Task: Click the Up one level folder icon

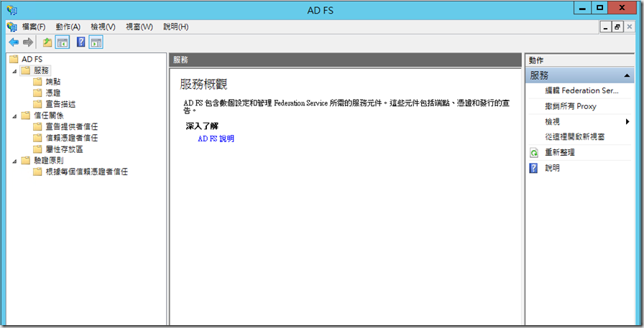Action: [x=47, y=42]
